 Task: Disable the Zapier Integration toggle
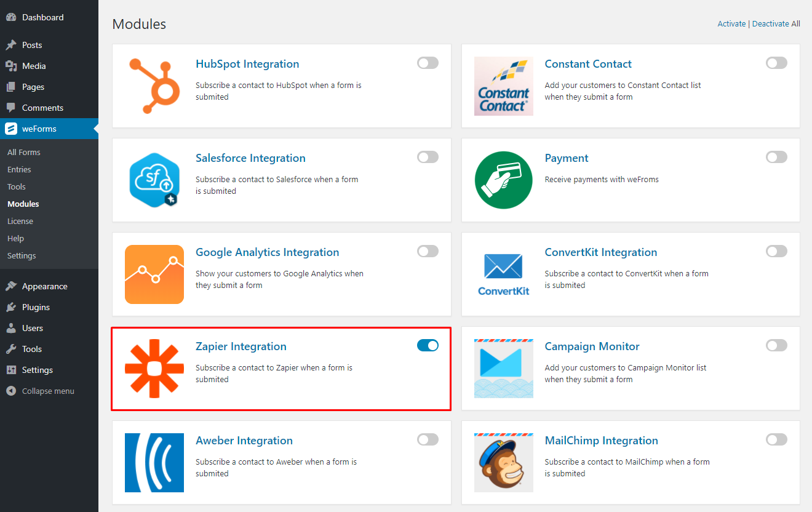tap(428, 345)
